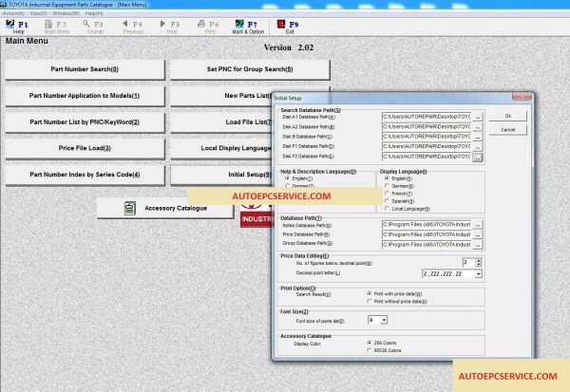
Task: Click New Parts List button
Action: [x=221, y=96]
